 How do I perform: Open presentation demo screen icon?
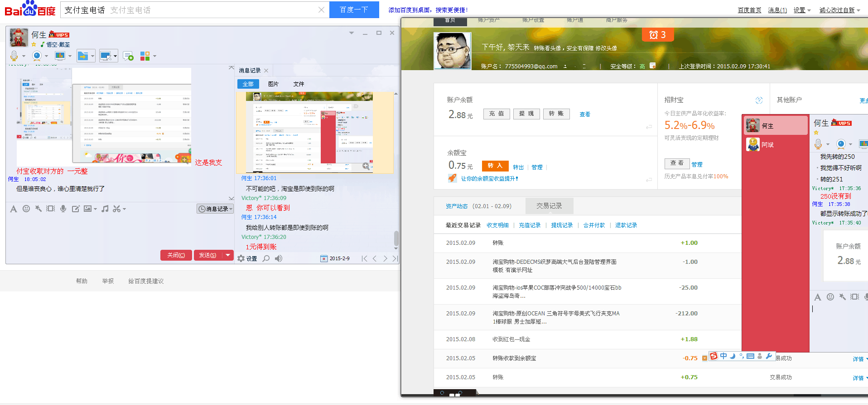60,56
